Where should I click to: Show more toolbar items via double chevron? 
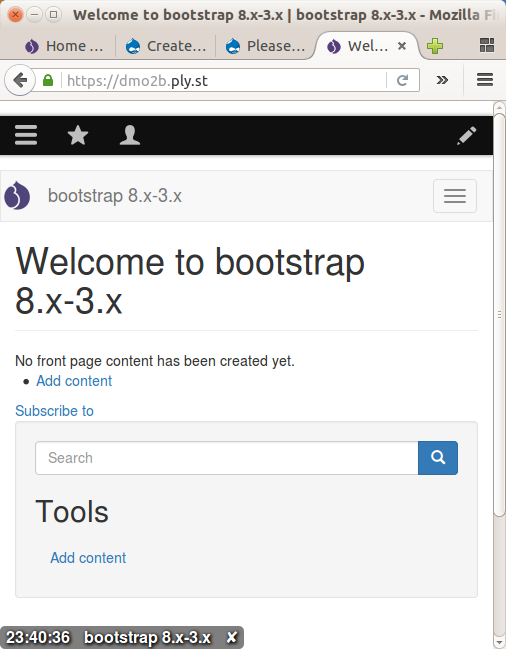442,80
